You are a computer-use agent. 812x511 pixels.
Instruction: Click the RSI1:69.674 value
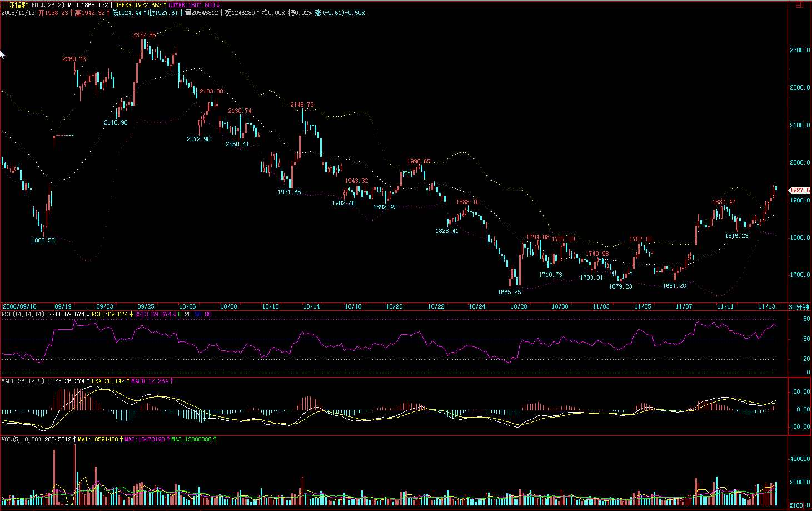tap(66, 315)
